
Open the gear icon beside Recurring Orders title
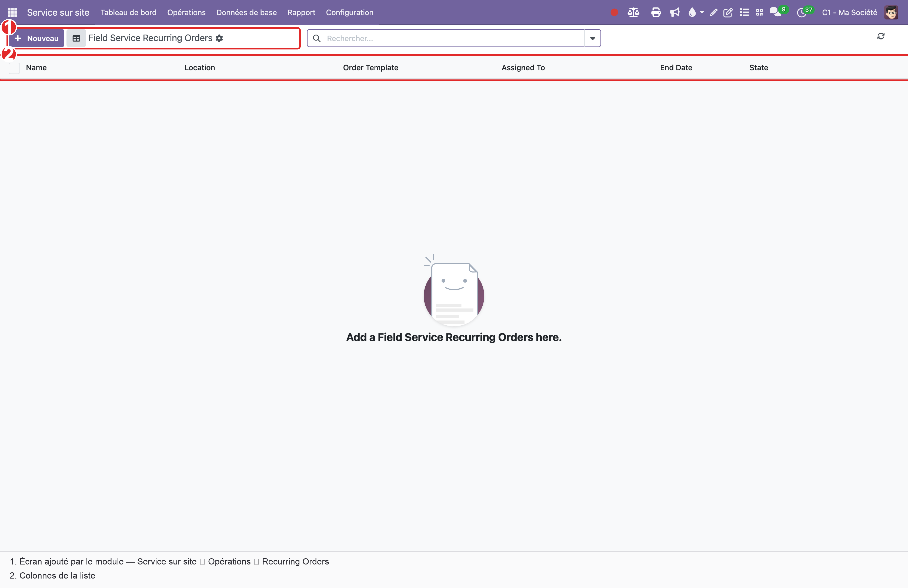(219, 38)
